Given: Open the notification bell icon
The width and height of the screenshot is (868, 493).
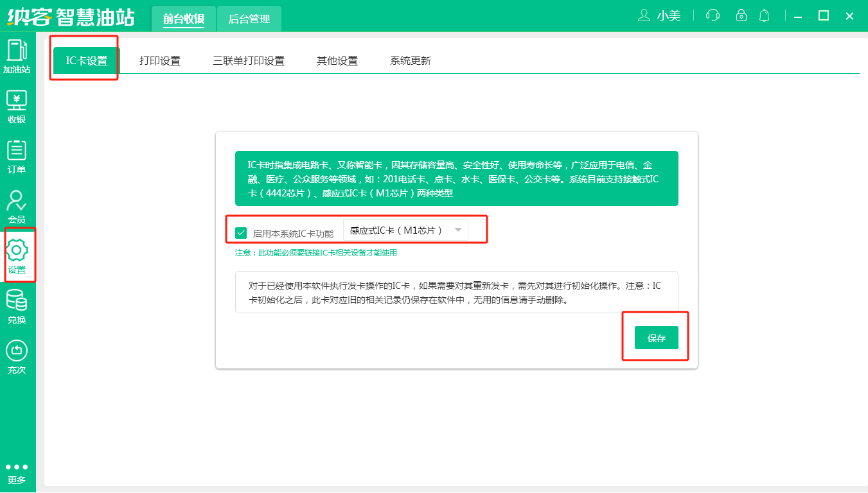Looking at the screenshot, I should point(764,16).
